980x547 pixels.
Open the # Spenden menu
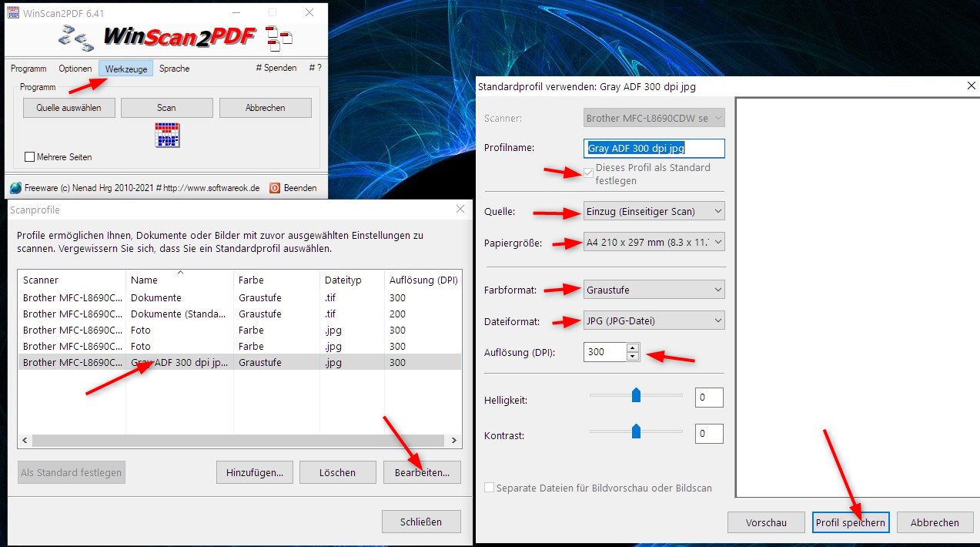coord(276,68)
